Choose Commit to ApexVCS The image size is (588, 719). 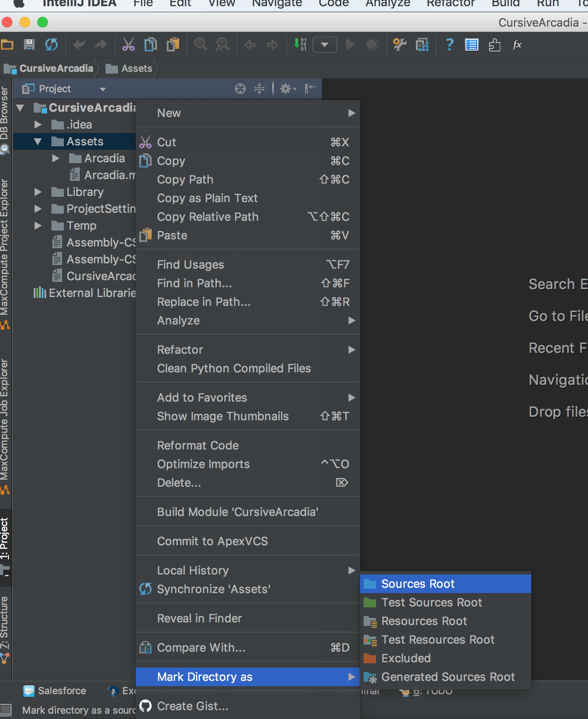(x=247, y=541)
